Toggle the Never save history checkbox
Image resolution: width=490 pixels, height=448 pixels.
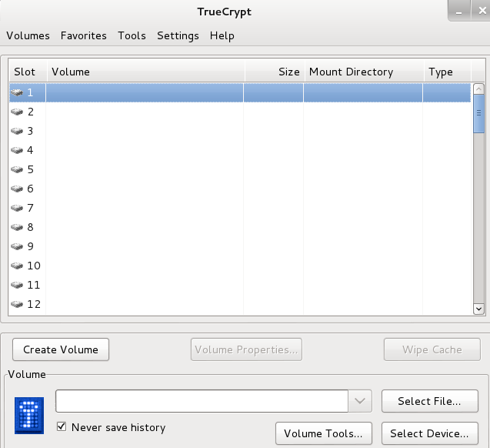62,426
